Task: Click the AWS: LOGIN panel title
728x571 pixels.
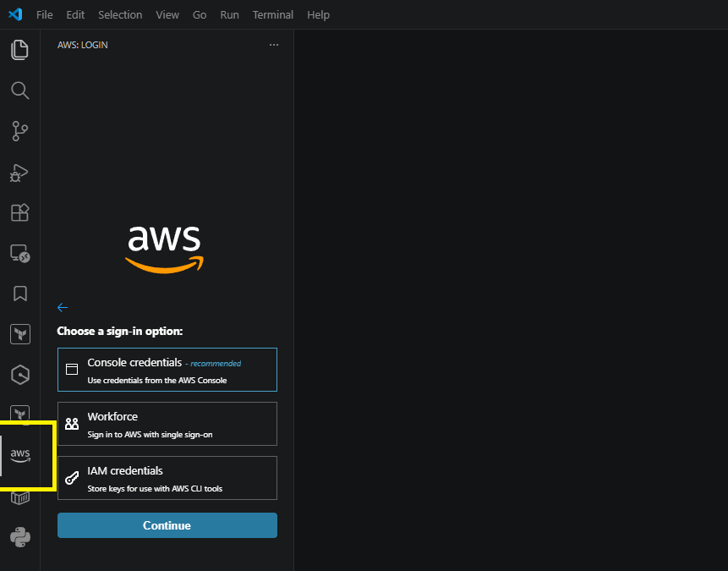Action: click(x=83, y=45)
